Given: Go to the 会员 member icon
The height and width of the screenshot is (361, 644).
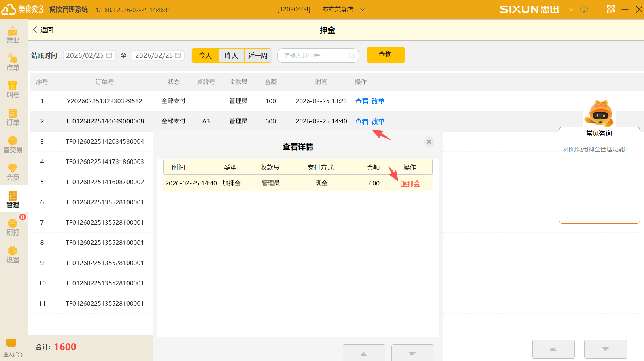Looking at the screenshot, I should point(13,172).
